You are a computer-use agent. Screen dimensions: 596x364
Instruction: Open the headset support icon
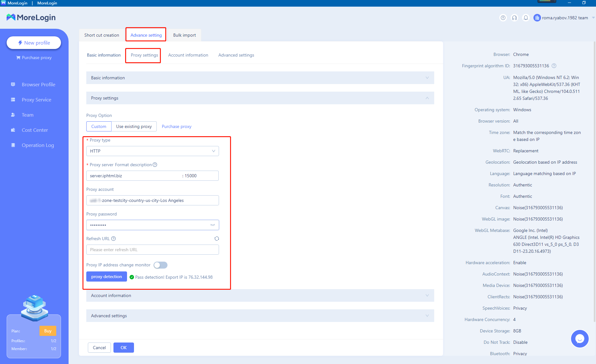point(514,18)
